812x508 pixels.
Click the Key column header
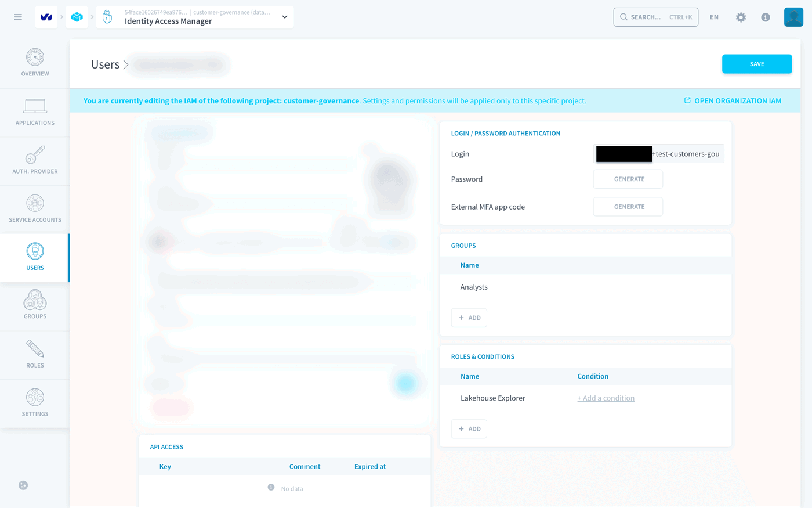click(x=165, y=467)
